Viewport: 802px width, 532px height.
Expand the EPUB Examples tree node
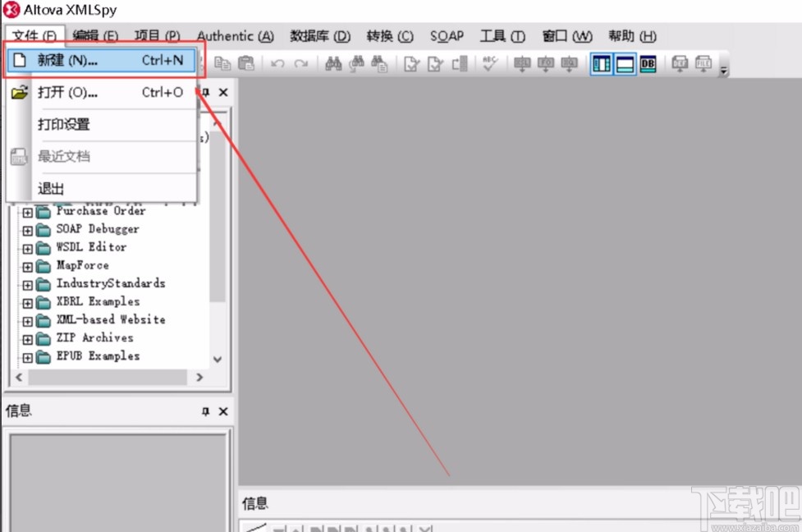click(x=28, y=356)
